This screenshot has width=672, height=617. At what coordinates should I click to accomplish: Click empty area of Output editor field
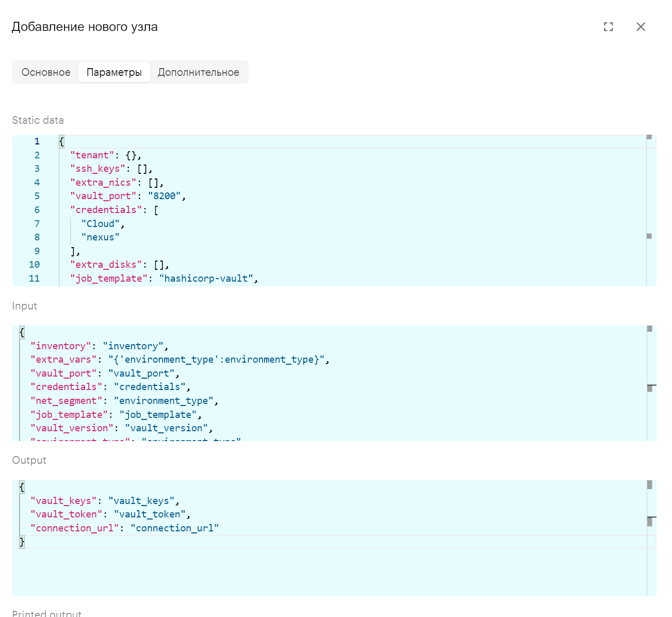pos(330,573)
